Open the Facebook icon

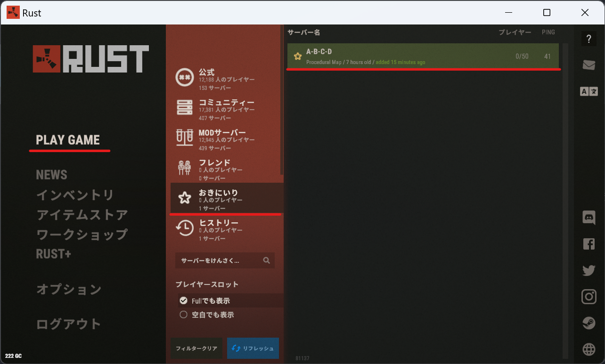tap(589, 244)
